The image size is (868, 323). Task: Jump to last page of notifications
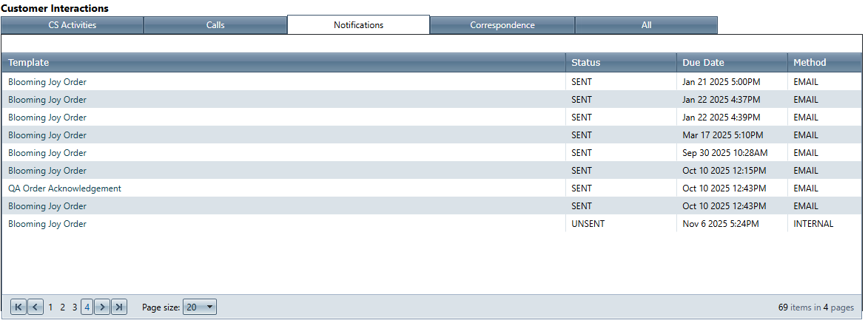[x=119, y=307]
